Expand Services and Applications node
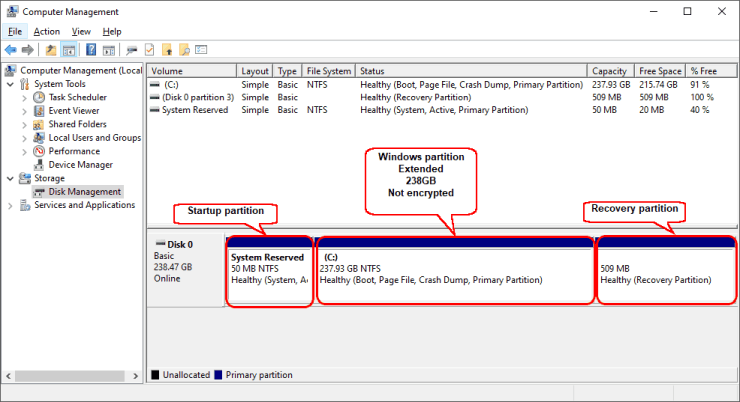Screen dimensions: 740x402 [x=10, y=206]
